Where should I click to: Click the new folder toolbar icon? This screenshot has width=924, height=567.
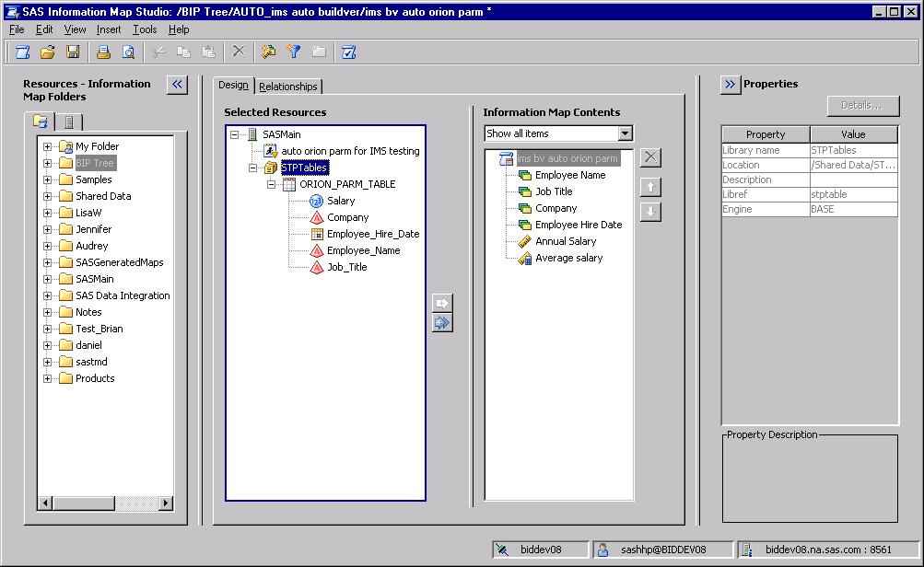(319, 52)
